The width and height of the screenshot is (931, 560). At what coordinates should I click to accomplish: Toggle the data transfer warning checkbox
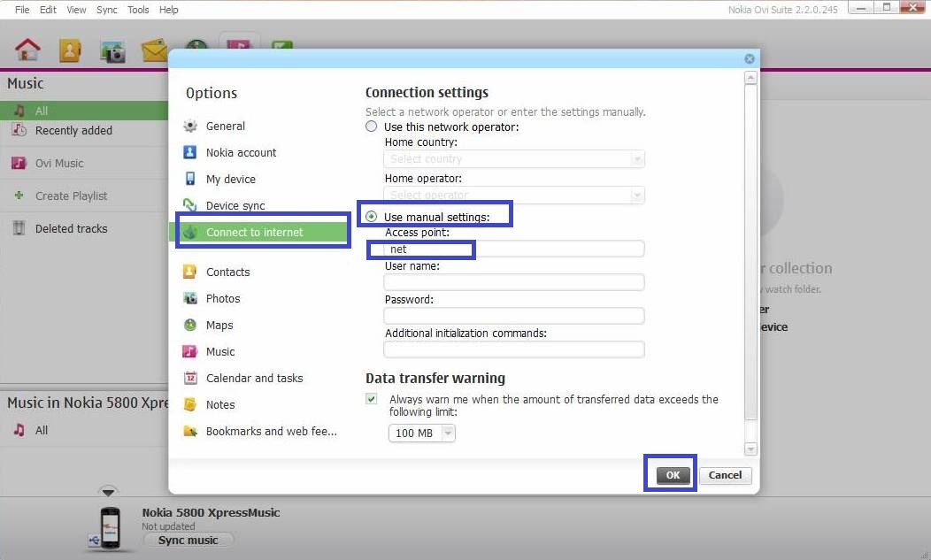click(x=371, y=398)
